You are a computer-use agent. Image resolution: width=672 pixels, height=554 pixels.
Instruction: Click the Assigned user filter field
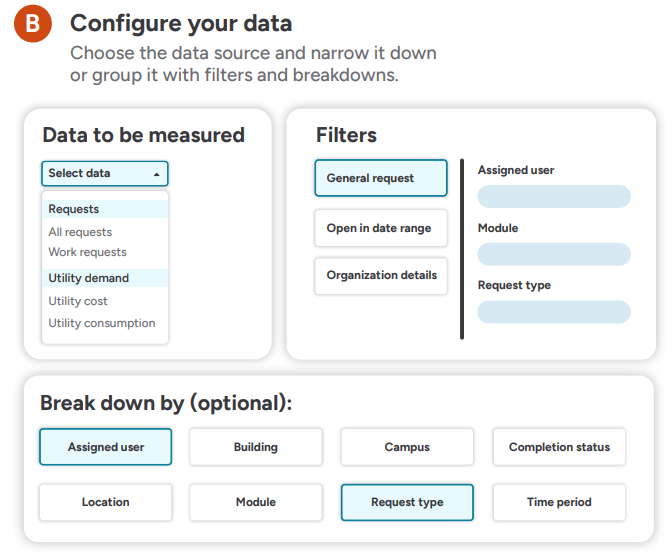tap(554, 197)
